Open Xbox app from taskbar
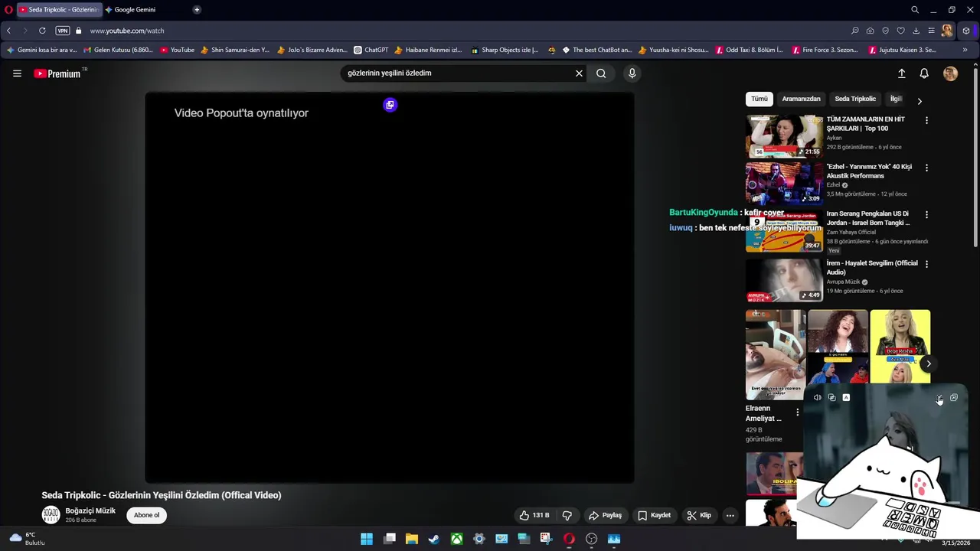 [456, 540]
